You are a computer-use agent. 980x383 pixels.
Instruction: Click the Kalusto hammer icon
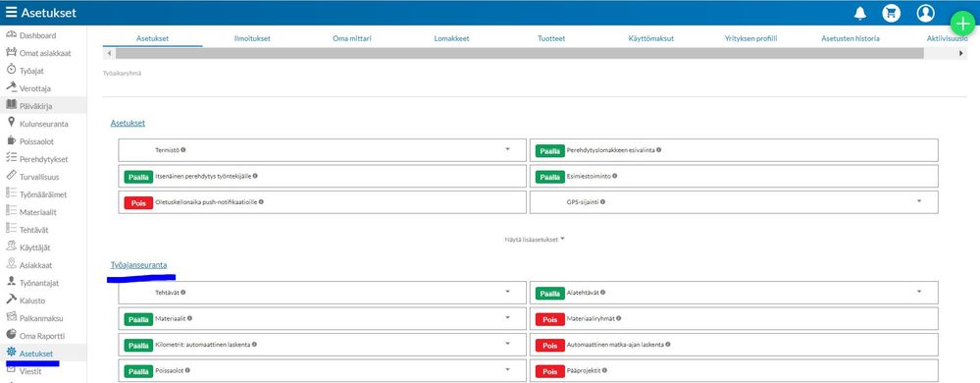pyautogui.click(x=11, y=300)
